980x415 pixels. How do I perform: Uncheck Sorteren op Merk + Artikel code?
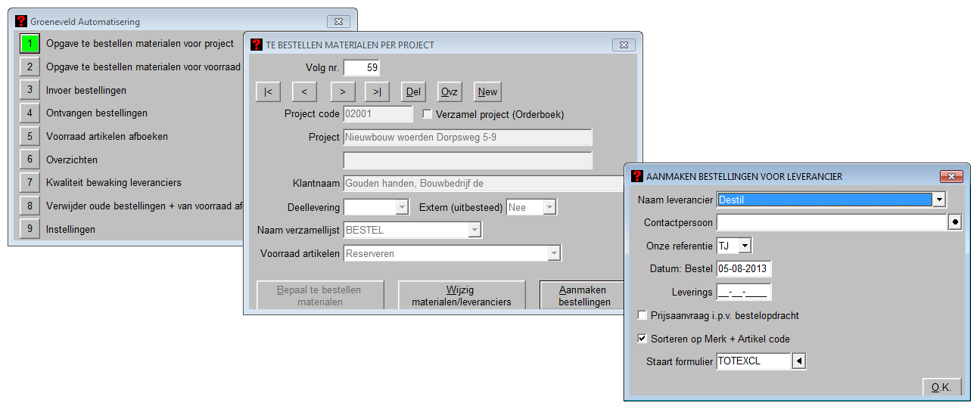point(642,339)
